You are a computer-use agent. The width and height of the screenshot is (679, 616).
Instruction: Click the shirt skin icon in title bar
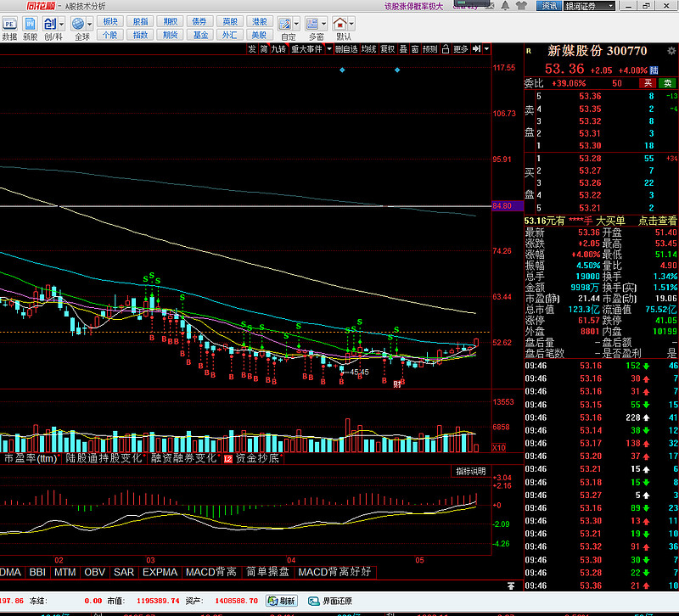[521, 6]
